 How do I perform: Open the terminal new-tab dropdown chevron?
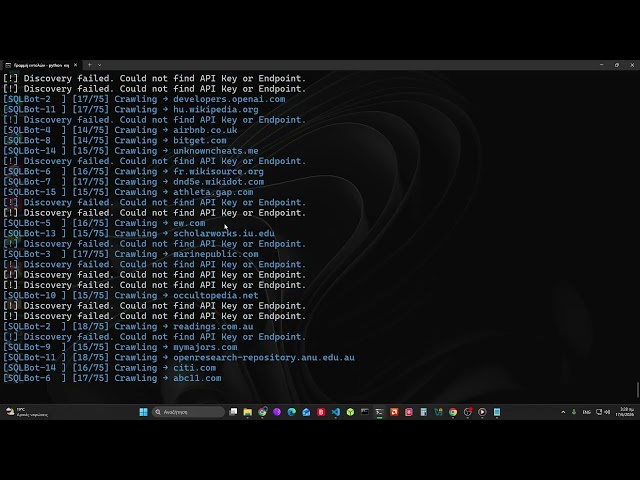[x=99, y=65]
